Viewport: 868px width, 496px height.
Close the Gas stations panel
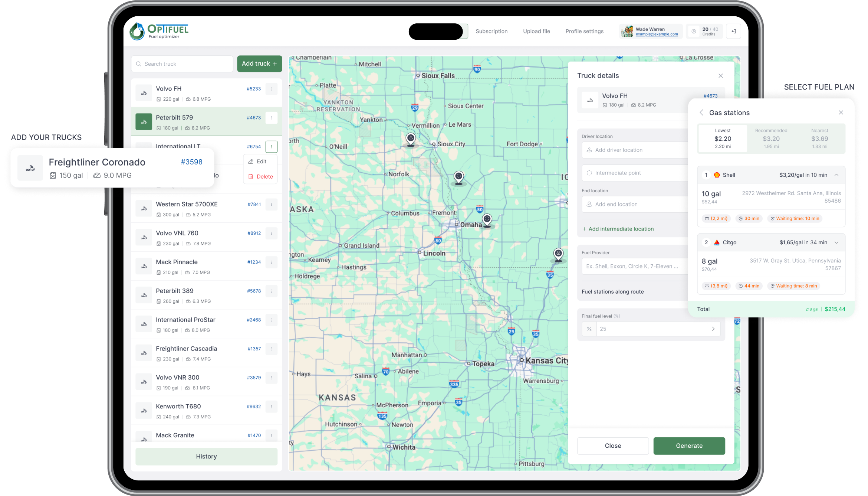(841, 113)
